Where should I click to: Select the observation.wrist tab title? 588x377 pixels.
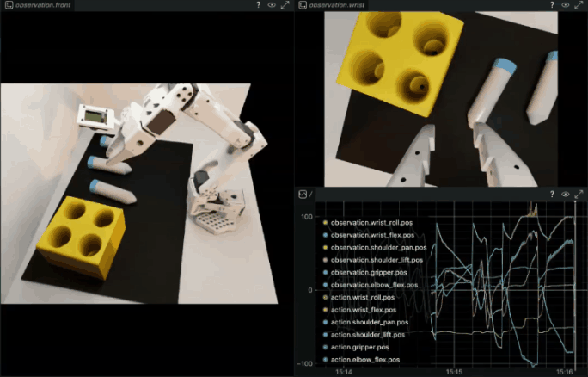[x=338, y=5]
